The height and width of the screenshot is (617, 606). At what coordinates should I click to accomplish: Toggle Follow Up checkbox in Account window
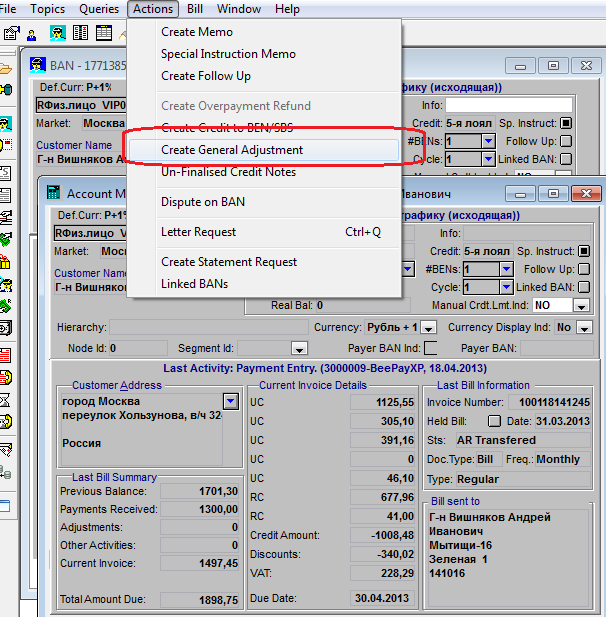[584, 269]
